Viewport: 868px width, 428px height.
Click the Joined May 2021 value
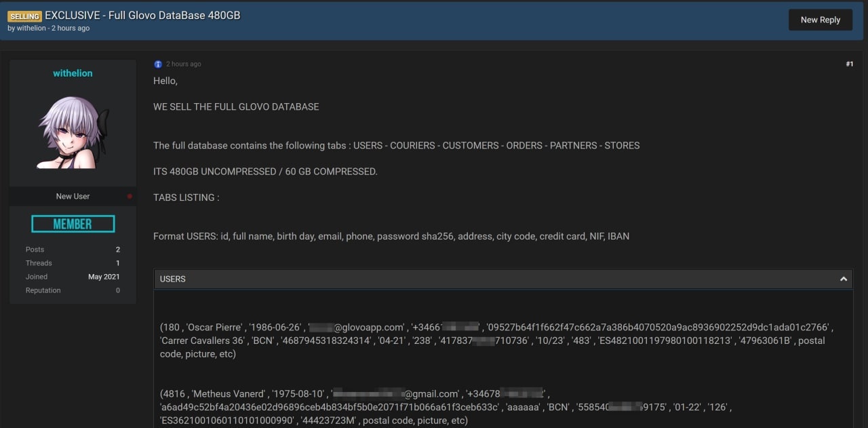(104, 277)
